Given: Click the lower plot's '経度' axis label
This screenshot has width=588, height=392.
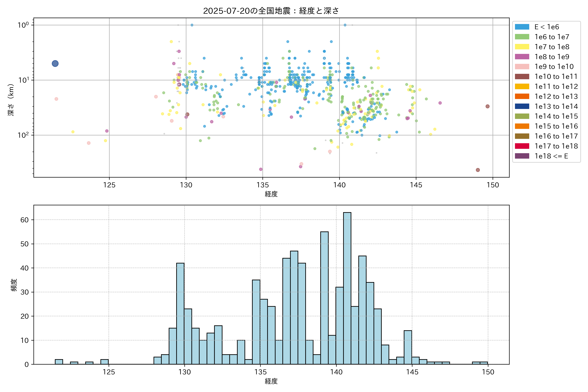Looking at the screenshot, I should [271, 381].
